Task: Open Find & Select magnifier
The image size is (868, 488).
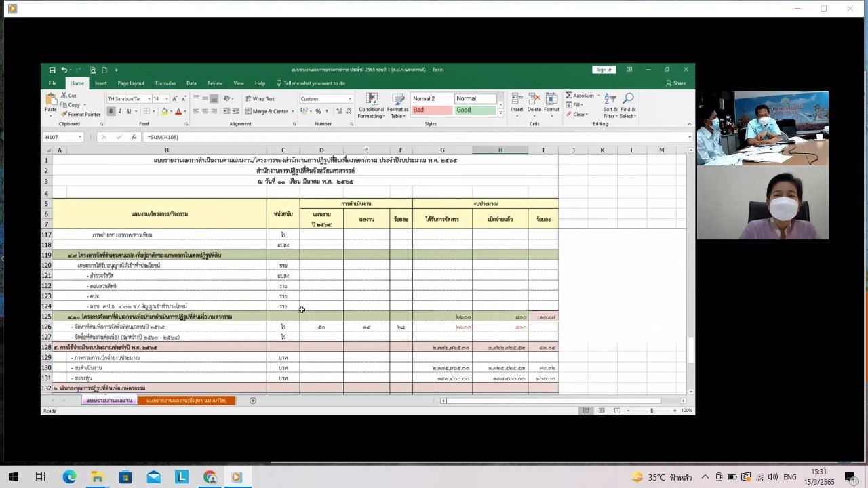Action: 628,105
